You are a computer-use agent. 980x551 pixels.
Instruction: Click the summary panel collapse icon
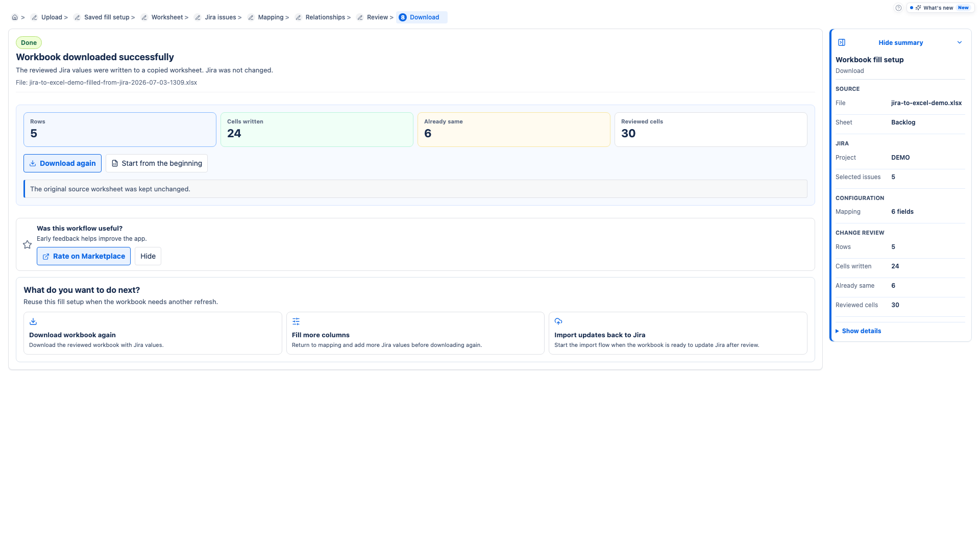tap(842, 42)
